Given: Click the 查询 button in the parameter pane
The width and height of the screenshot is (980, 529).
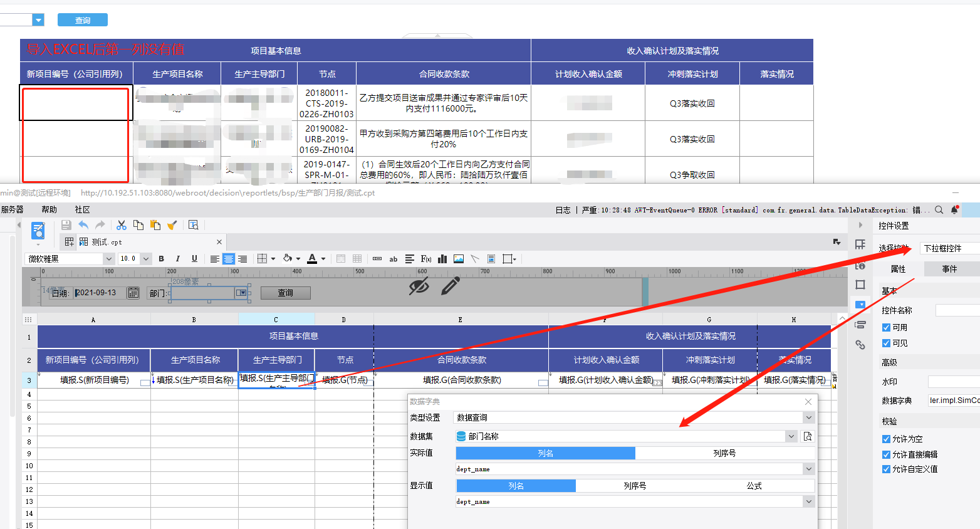Looking at the screenshot, I should [x=285, y=293].
